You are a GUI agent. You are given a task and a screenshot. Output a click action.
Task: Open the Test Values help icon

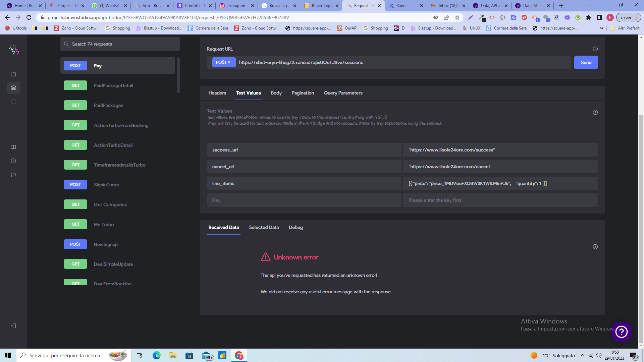coord(595,112)
